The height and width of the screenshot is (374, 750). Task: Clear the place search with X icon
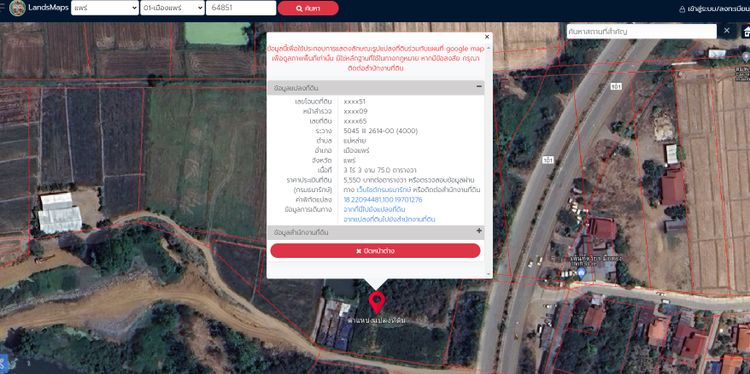click(727, 31)
